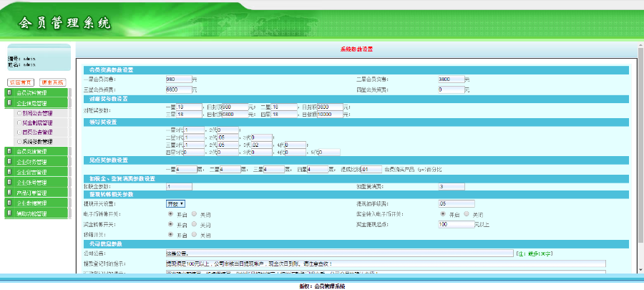Select 关闭 for 奖金转入电子币开关
Image resolution: width=644 pixels, height=290 pixels.
coord(467,214)
